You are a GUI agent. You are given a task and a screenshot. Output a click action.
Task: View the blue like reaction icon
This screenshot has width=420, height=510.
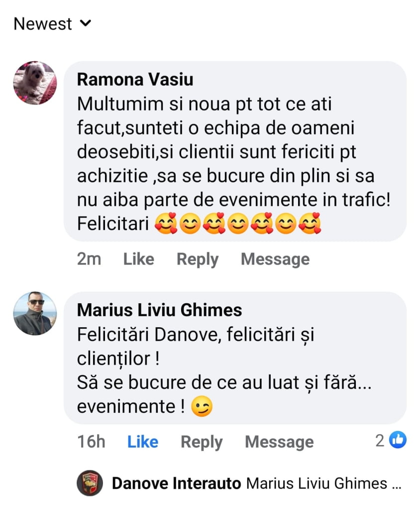click(398, 440)
